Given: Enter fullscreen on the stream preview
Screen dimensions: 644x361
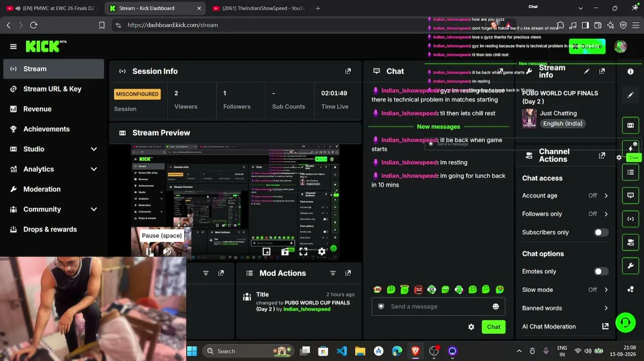Looking at the screenshot, I should [303, 252].
